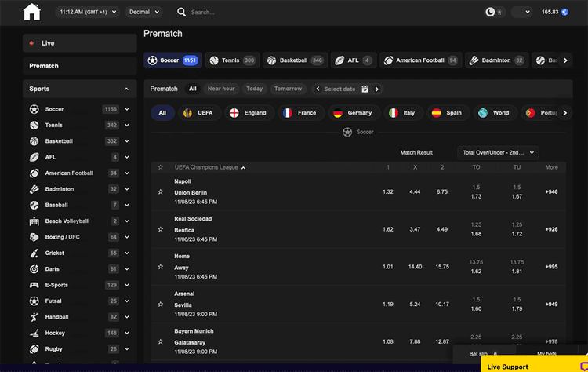588x372 pixels.
Task: Go to the home page icon
Action: pyautogui.click(x=32, y=12)
